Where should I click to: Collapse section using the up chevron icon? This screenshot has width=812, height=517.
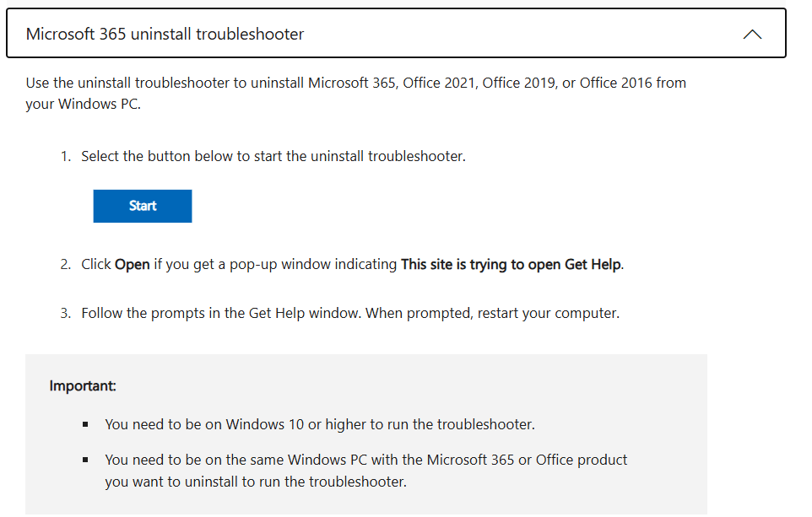coord(752,34)
